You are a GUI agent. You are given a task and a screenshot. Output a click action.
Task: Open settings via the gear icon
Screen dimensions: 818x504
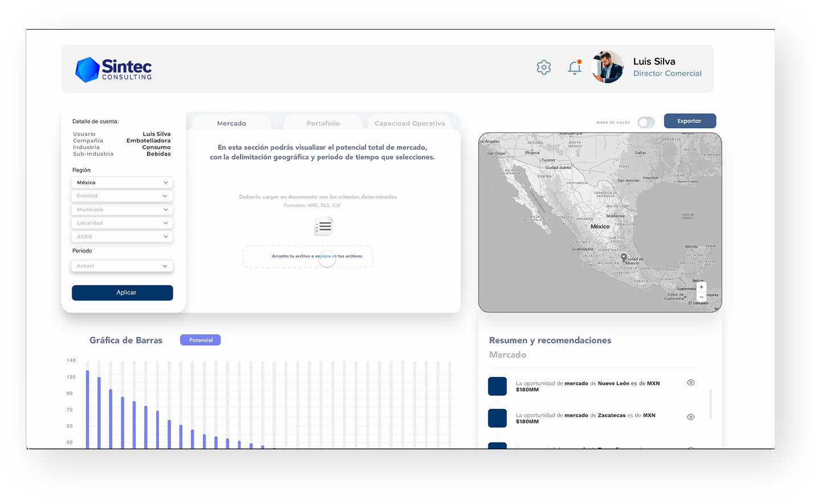click(x=544, y=67)
